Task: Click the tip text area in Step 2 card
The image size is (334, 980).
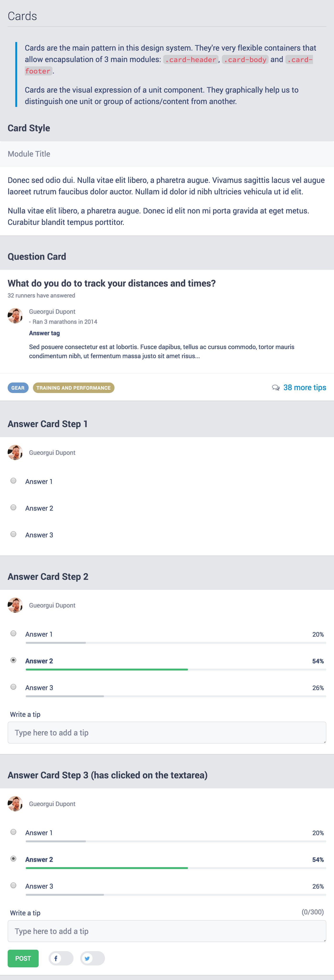Action: pos(167,732)
